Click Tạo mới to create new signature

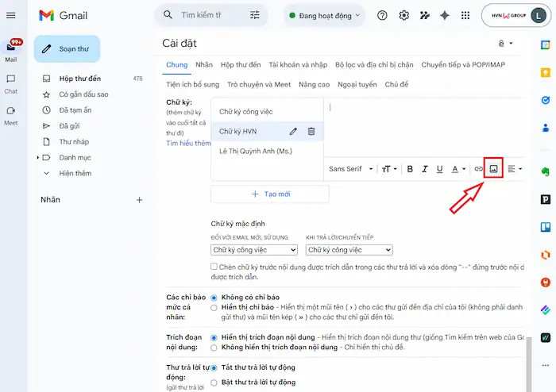[271, 194]
